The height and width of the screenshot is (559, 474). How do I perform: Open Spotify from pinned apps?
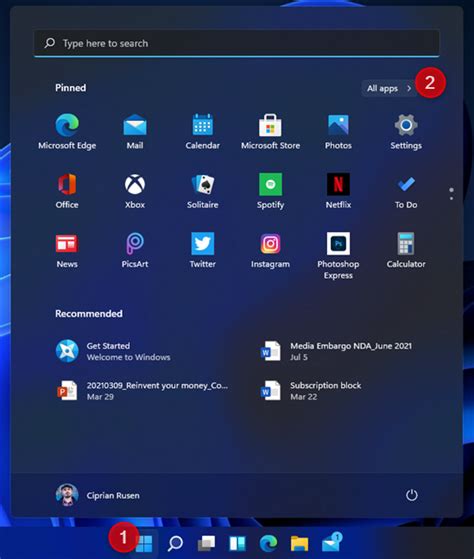tap(270, 190)
